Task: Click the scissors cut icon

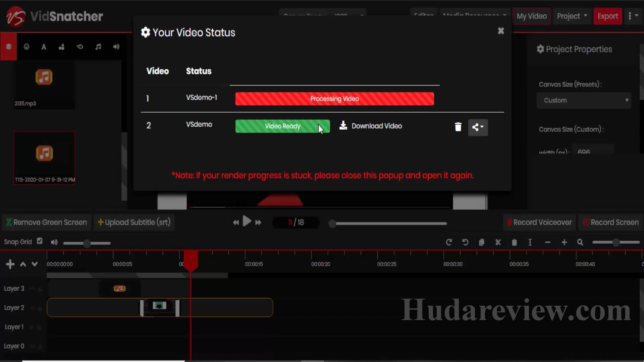Action: coord(498,242)
